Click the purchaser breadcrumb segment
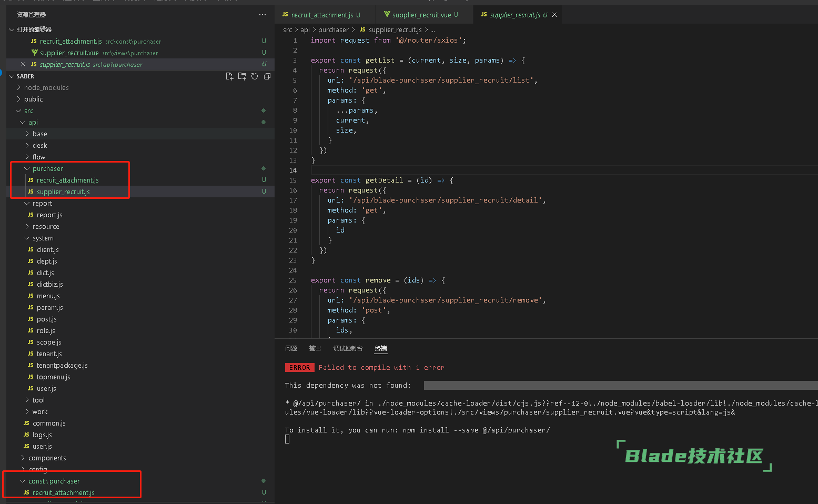This screenshot has height=504, width=818. click(334, 30)
